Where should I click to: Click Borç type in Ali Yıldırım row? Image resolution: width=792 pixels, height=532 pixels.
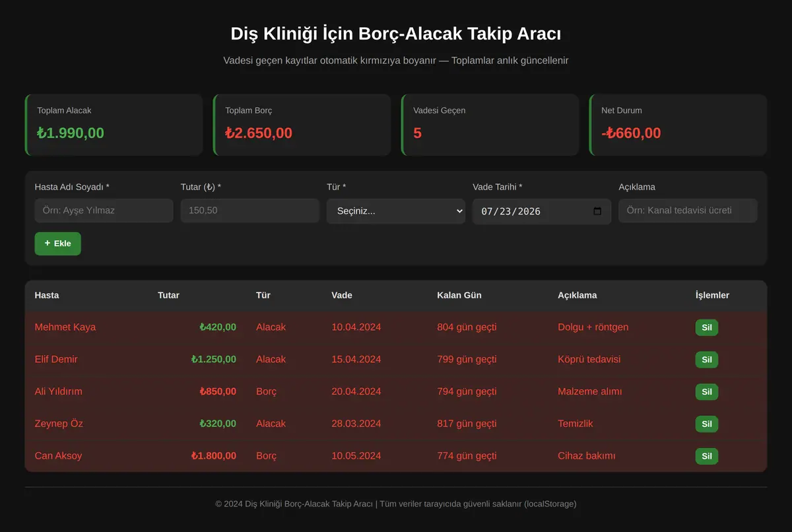point(267,391)
